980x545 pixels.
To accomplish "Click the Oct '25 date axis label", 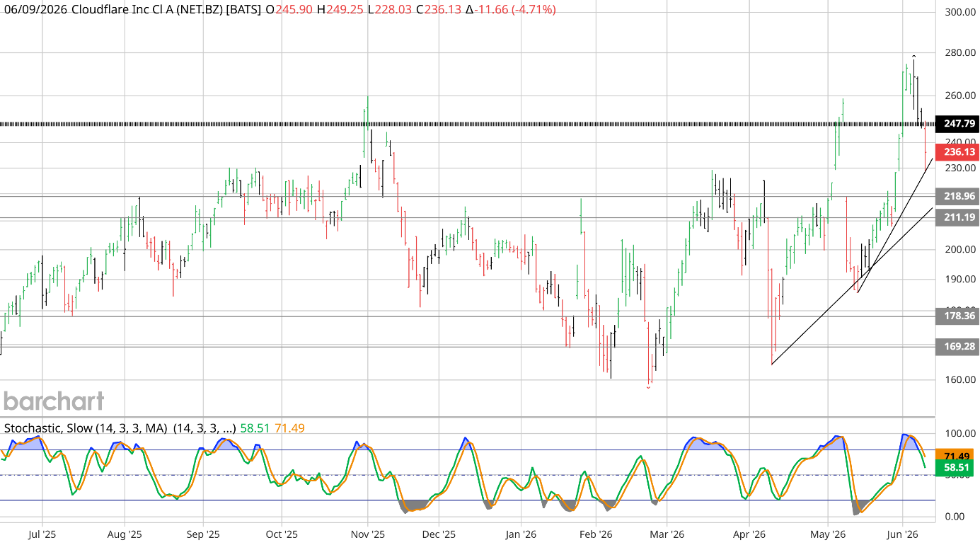I will (282, 534).
